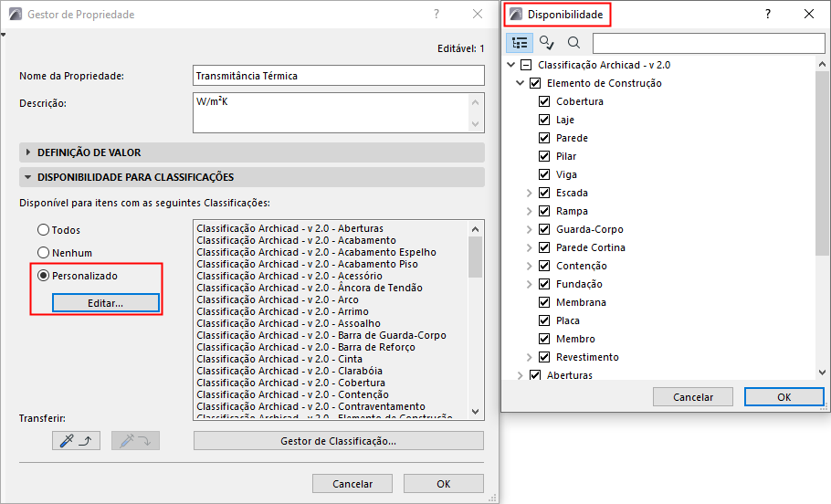Image resolution: width=831 pixels, height=504 pixels.
Task: Click the Nome da Propriedade text field
Action: 338,76
